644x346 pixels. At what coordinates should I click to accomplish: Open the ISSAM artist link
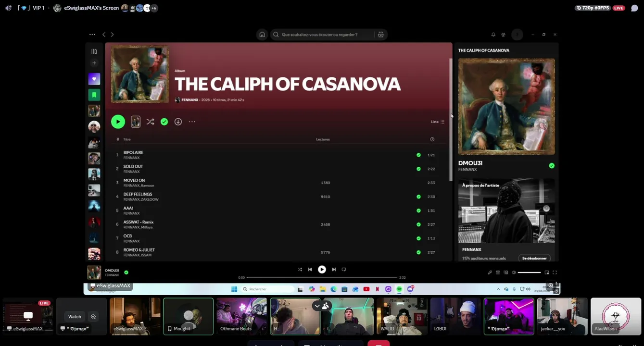tap(146, 255)
